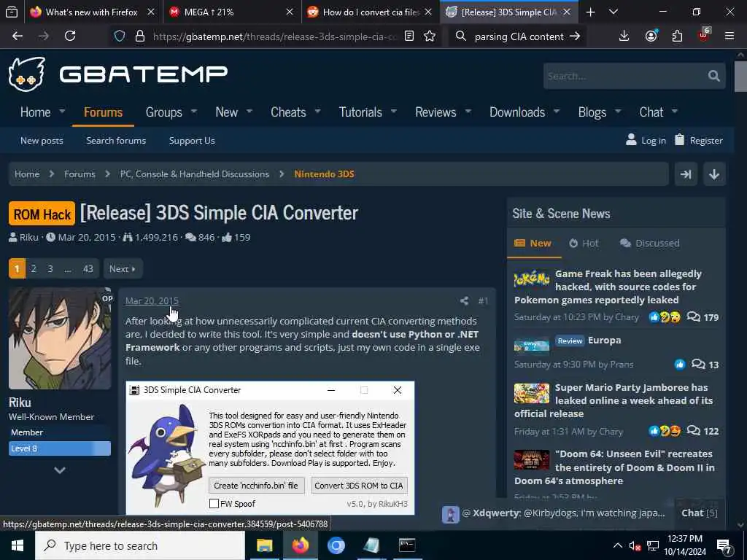The image size is (747, 560).
Task: Select the Discussed news tab
Action: (650, 244)
